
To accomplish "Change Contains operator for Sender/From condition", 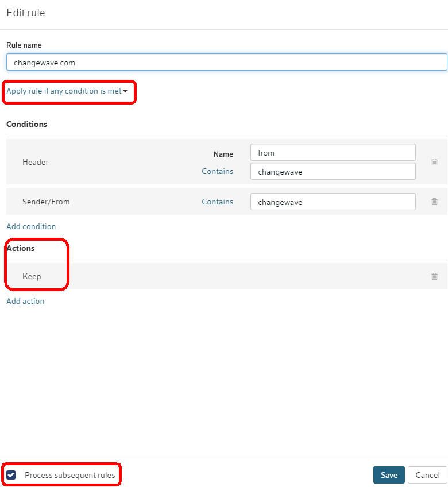I will tap(218, 202).
